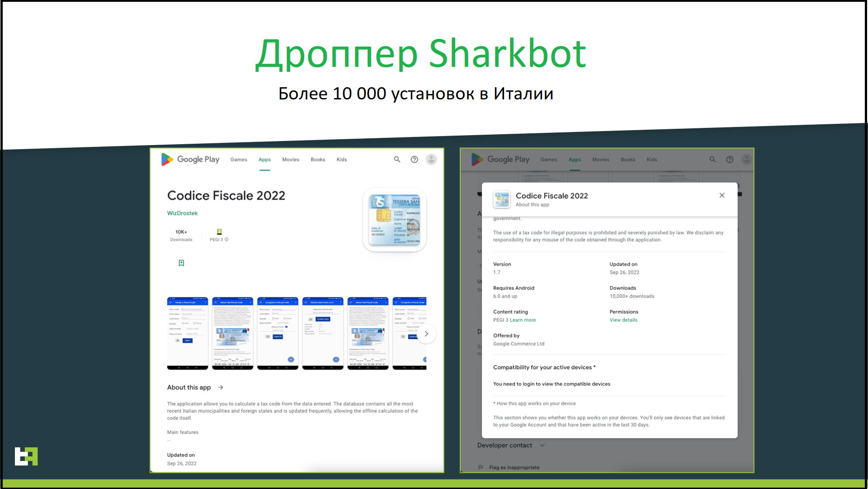The height and width of the screenshot is (489, 868).
Task: Click the Google Play logo in right screenshot
Action: [x=500, y=160]
